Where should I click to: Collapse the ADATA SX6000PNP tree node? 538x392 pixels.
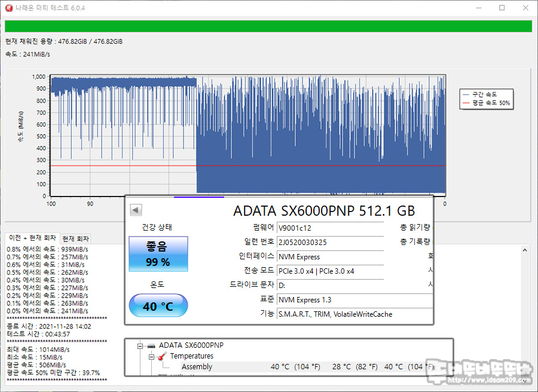click(x=140, y=346)
